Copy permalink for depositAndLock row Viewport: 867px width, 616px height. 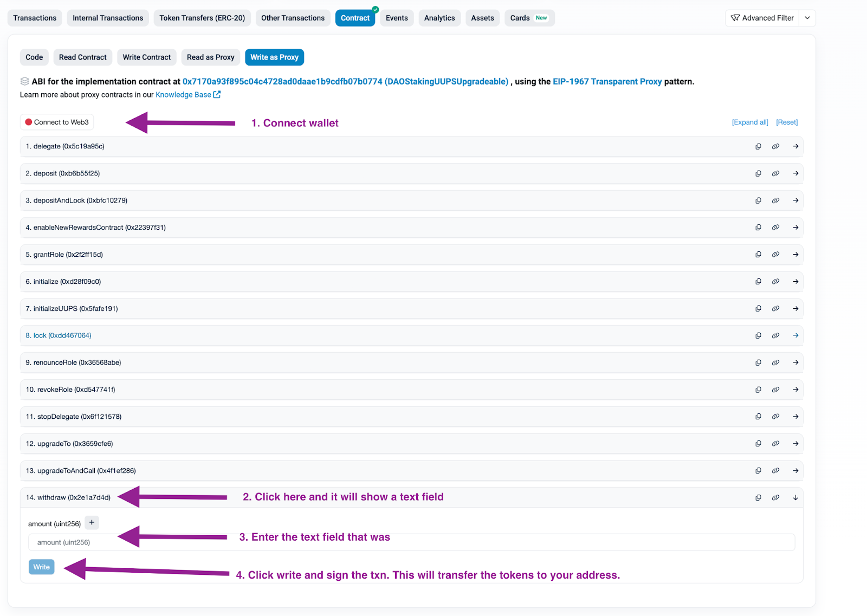pos(775,200)
